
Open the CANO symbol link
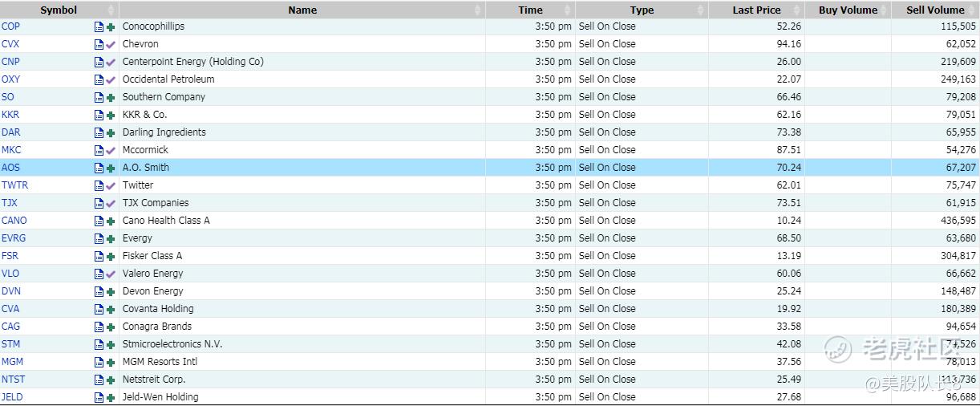point(14,221)
